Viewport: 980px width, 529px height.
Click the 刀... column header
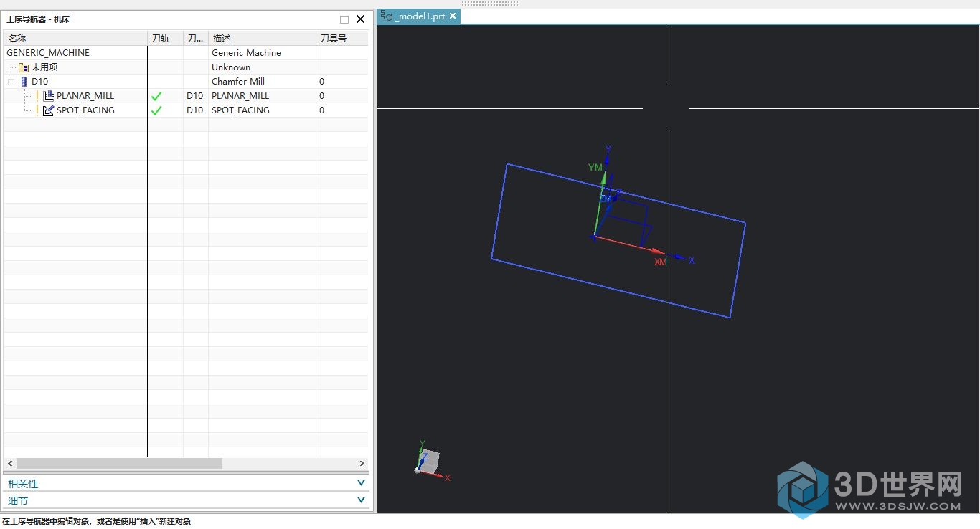coord(196,38)
